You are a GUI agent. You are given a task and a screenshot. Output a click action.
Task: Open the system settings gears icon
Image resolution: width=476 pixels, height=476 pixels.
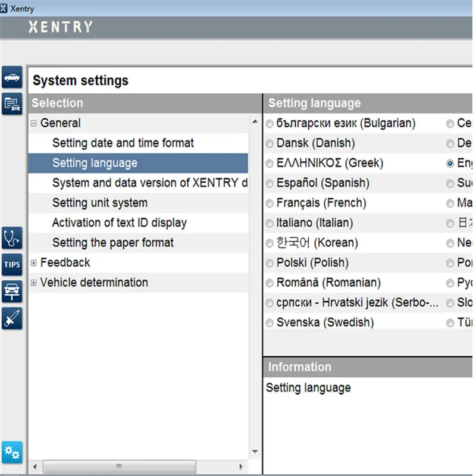(12, 452)
